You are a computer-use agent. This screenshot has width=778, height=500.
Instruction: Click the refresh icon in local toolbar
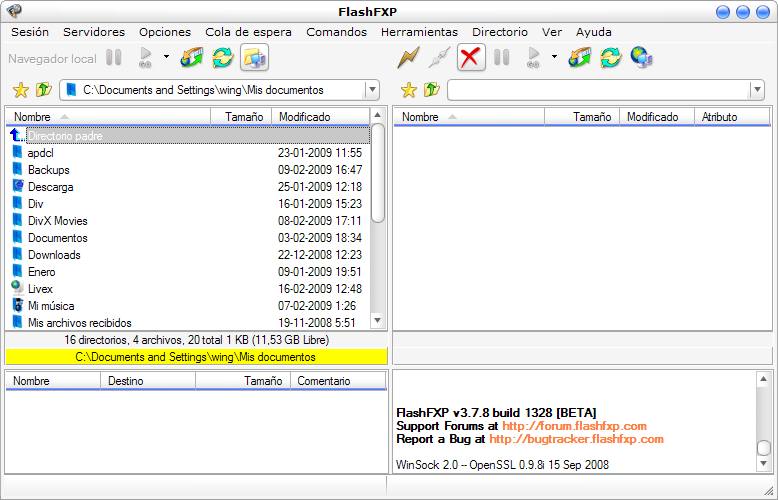click(223, 58)
